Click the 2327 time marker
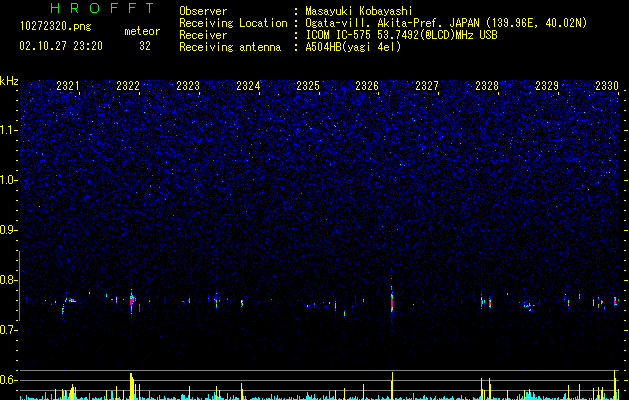This screenshot has height=400, width=629. (x=427, y=85)
